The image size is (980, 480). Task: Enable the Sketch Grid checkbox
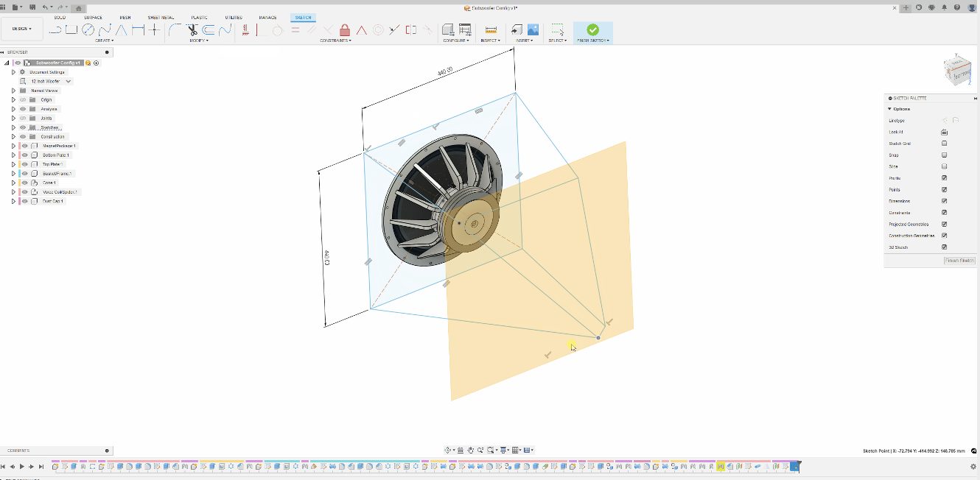point(944,144)
